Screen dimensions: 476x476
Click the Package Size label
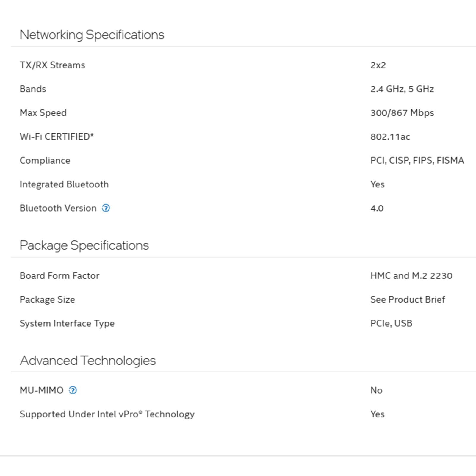47,300
